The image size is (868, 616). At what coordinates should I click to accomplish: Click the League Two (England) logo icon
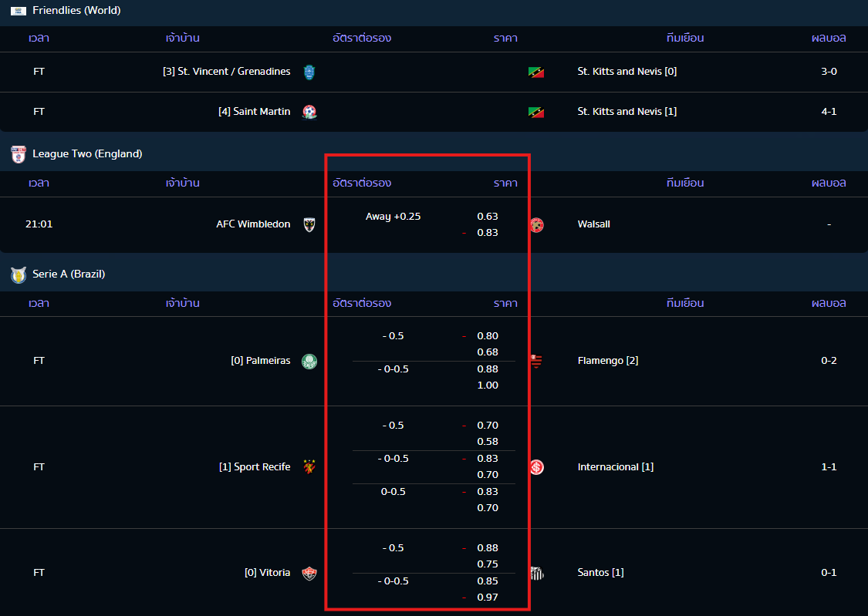pyautogui.click(x=19, y=154)
